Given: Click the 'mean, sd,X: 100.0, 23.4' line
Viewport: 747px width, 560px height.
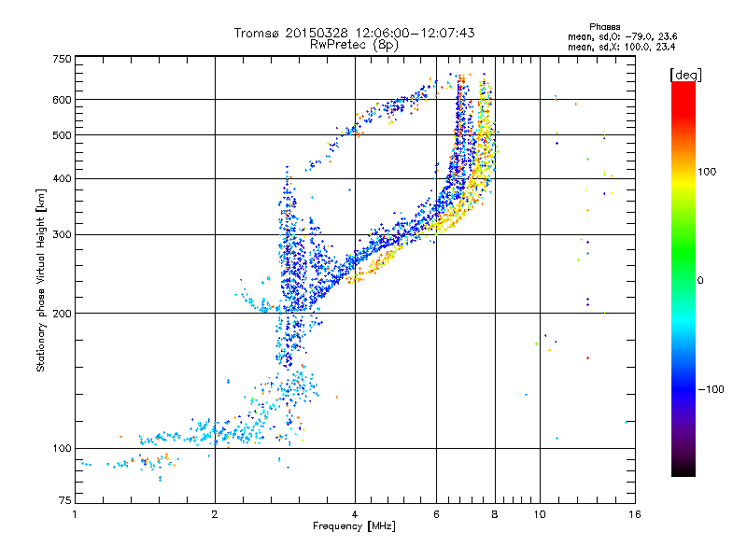Looking at the screenshot, I should pos(621,47).
